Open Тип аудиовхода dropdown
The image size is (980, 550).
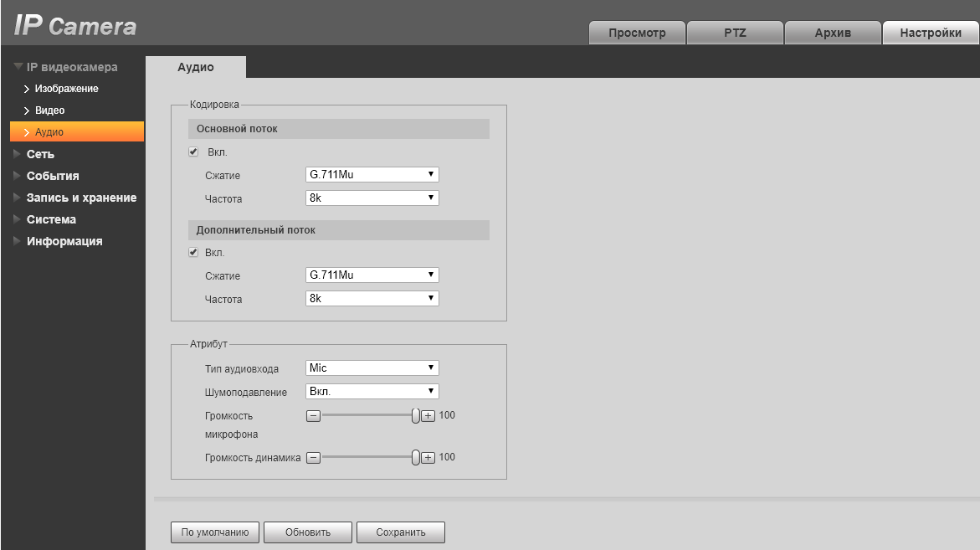(372, 368)
